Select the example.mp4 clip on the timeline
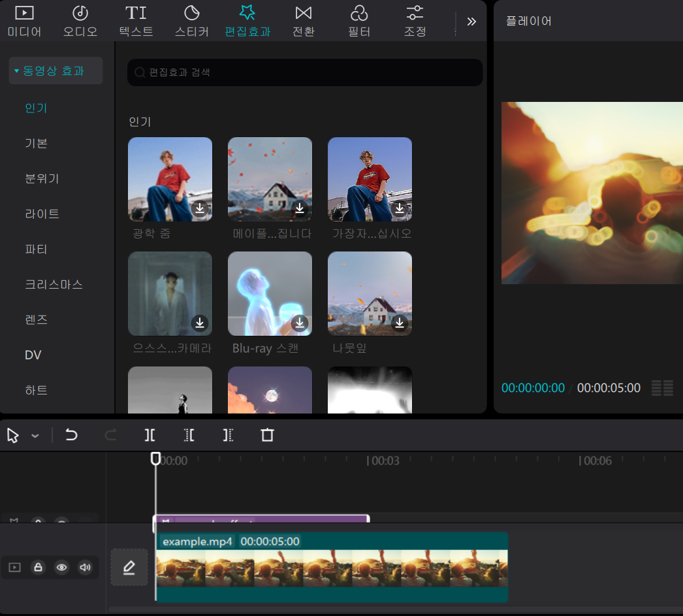Screen dimensions: 683x616 coord(332,567)
